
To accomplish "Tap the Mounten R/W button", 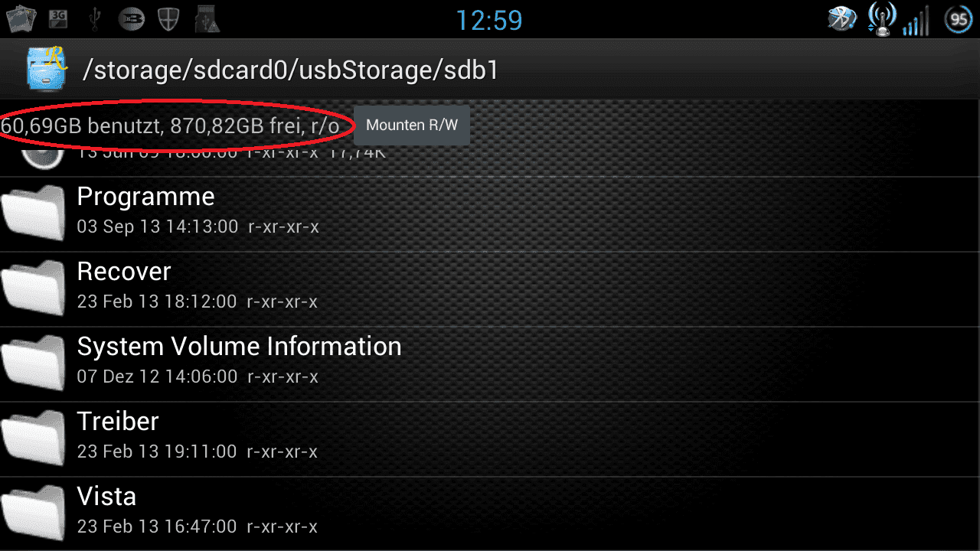I will point(412,126).
